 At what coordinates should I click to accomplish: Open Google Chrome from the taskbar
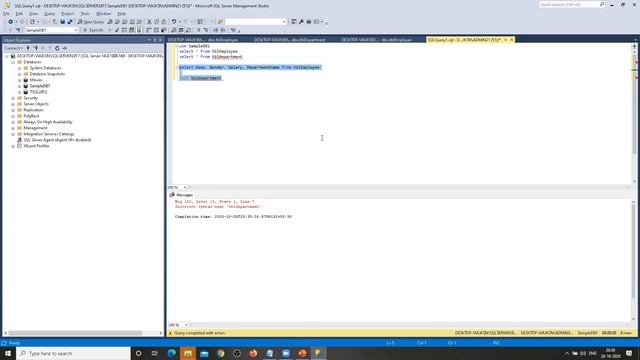(220, 353)
